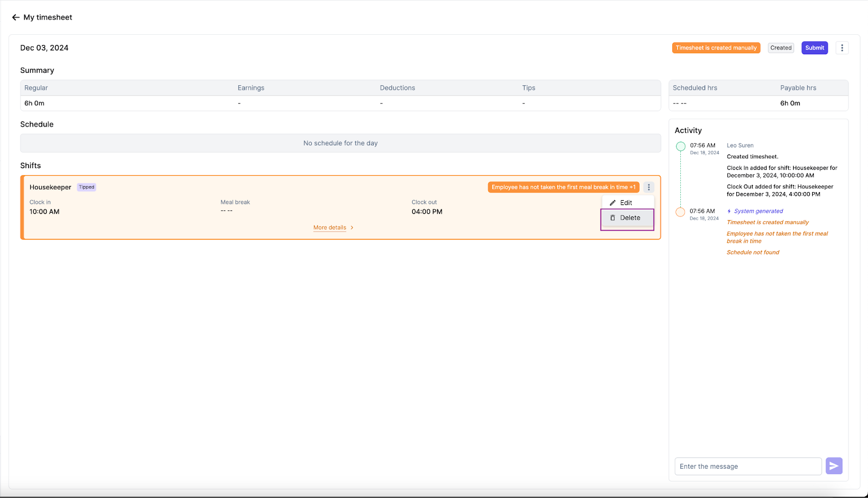
Task: Click the pencil icon in the context menu
Action: [613, 202]
